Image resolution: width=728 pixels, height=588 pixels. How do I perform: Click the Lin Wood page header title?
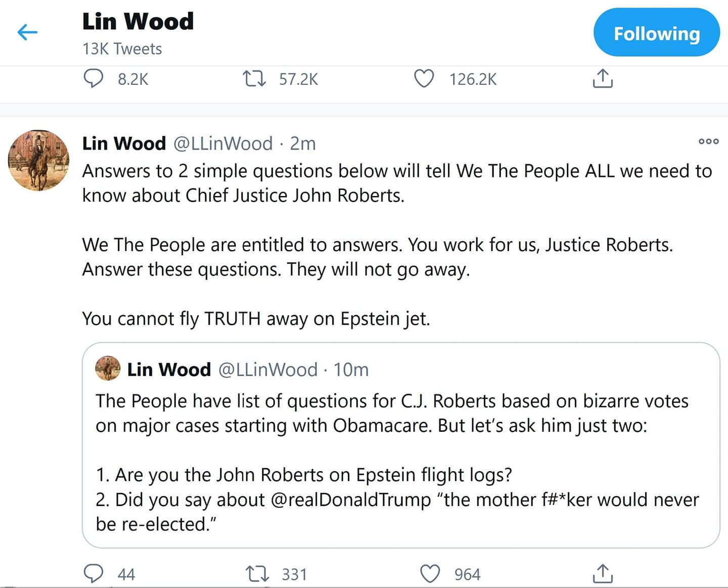pyautogui.click(x=138, y=21)
